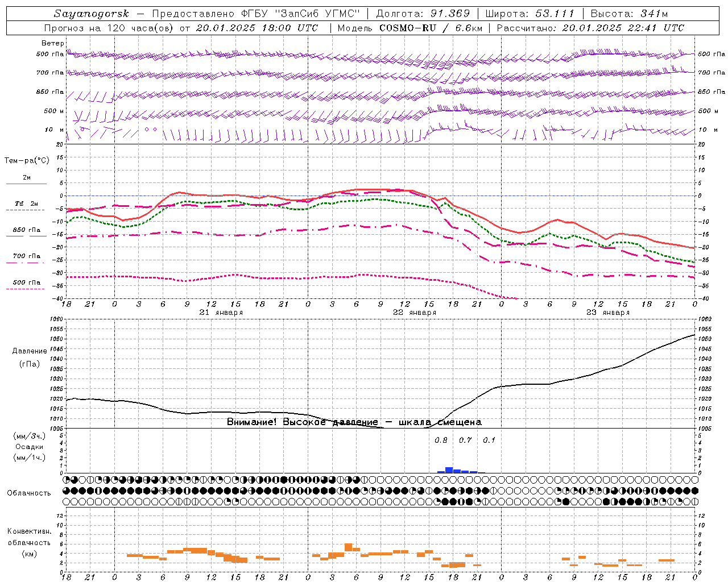This screenshot has width=728, height=582.
Task: Click the '2м' temperature legend entry
Action: (x=27, y=177)
